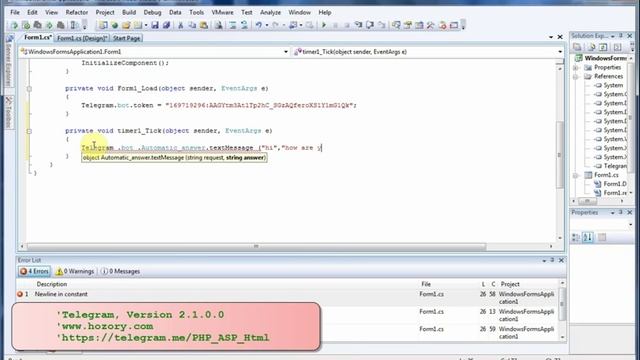Click the Save All icon

pyautogui.click(x=166, y=25)
